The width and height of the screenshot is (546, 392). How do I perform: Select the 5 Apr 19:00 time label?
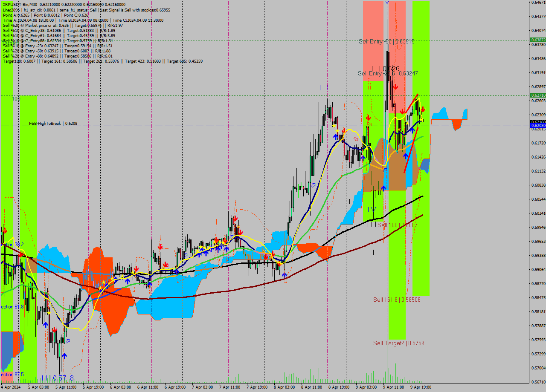click(x=93, y=387)
